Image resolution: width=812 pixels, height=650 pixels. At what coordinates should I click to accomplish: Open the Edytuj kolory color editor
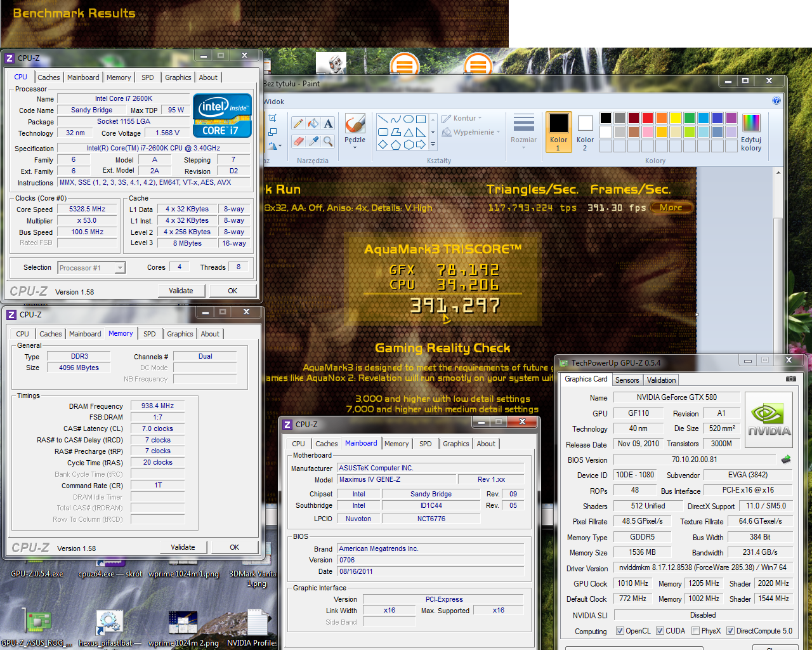click(x=751, y=133)
